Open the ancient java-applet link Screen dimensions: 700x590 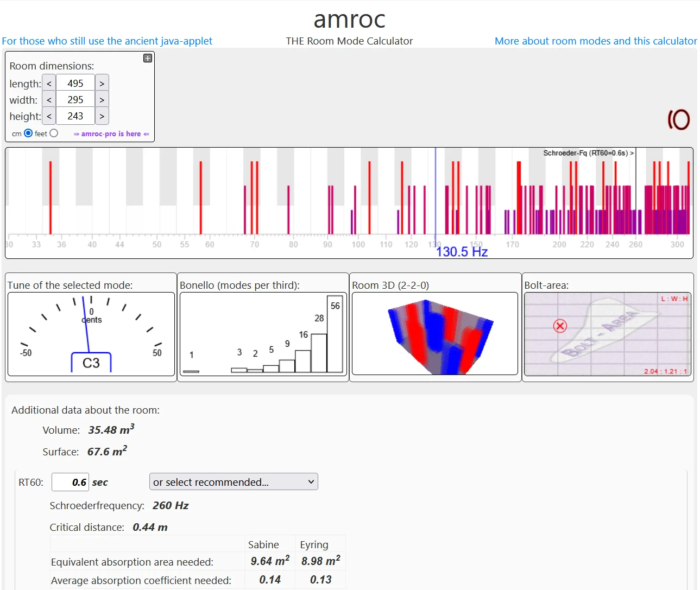[107, 41]
